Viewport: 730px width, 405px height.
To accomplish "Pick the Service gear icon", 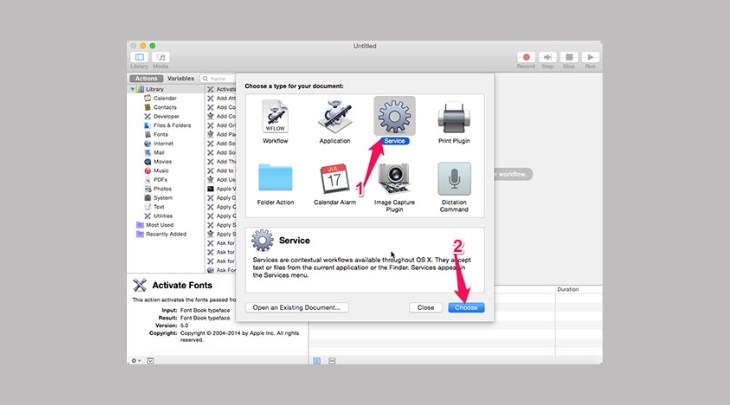I will [393, 118].
